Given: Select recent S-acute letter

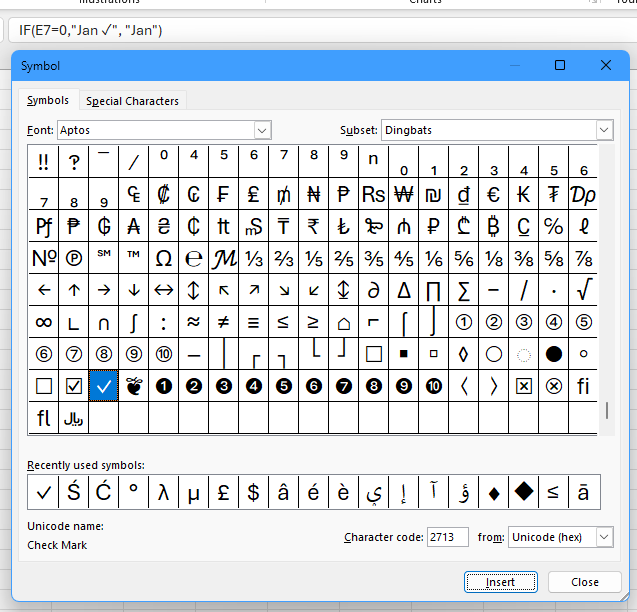Looking at the screenshot, I should pos(74,492).
